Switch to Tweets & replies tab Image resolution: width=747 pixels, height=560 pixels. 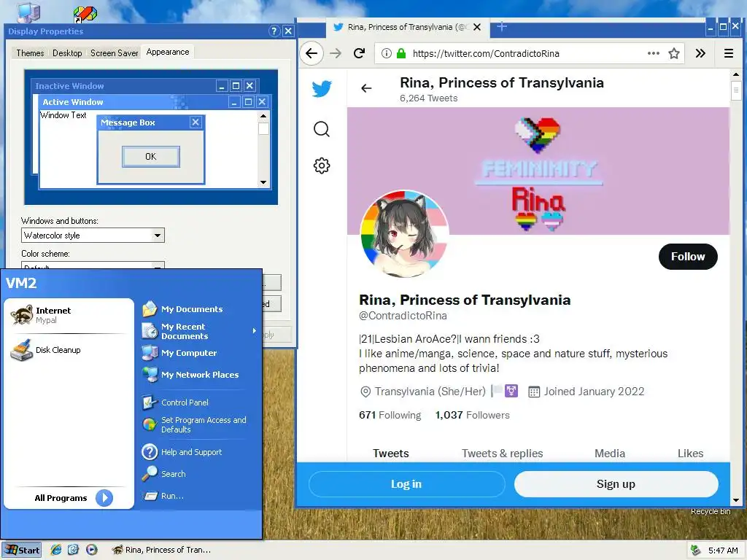(x=502, y=454)
